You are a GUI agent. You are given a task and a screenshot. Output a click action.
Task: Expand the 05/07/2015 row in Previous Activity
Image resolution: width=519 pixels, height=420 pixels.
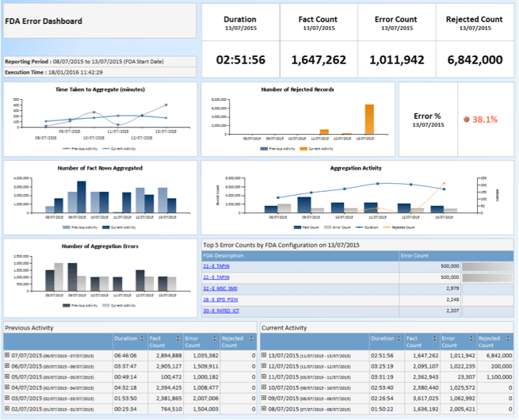[x=7, y=376]
